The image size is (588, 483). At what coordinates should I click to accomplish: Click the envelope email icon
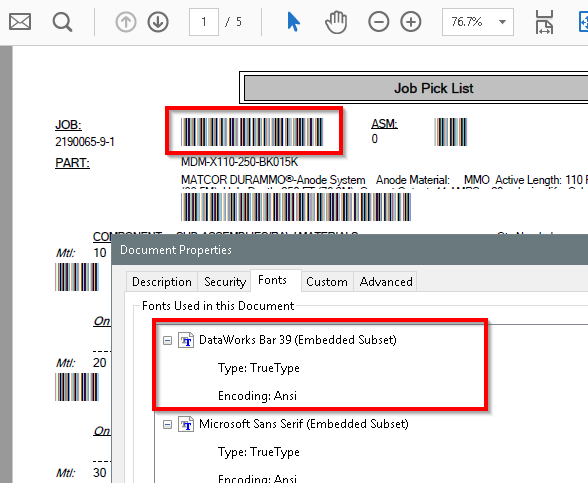click(x=20, y=22)
